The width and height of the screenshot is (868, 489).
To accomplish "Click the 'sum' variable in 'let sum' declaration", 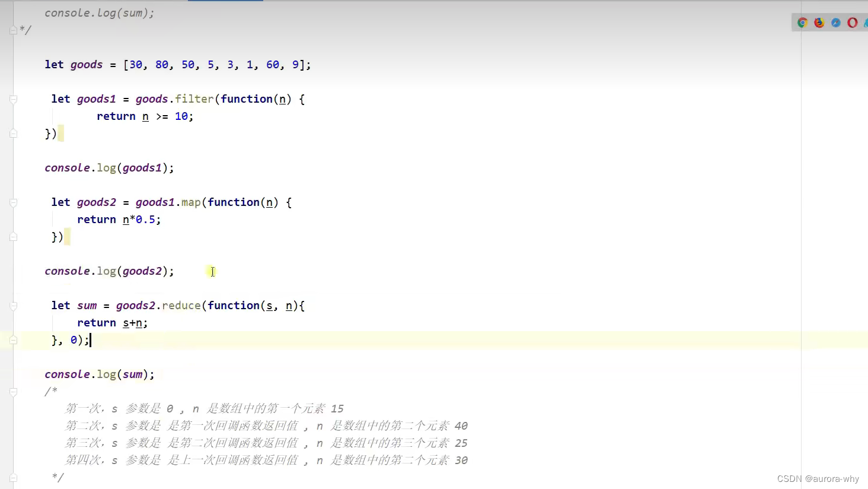I will pyautogui.click(x=87, y=306).
